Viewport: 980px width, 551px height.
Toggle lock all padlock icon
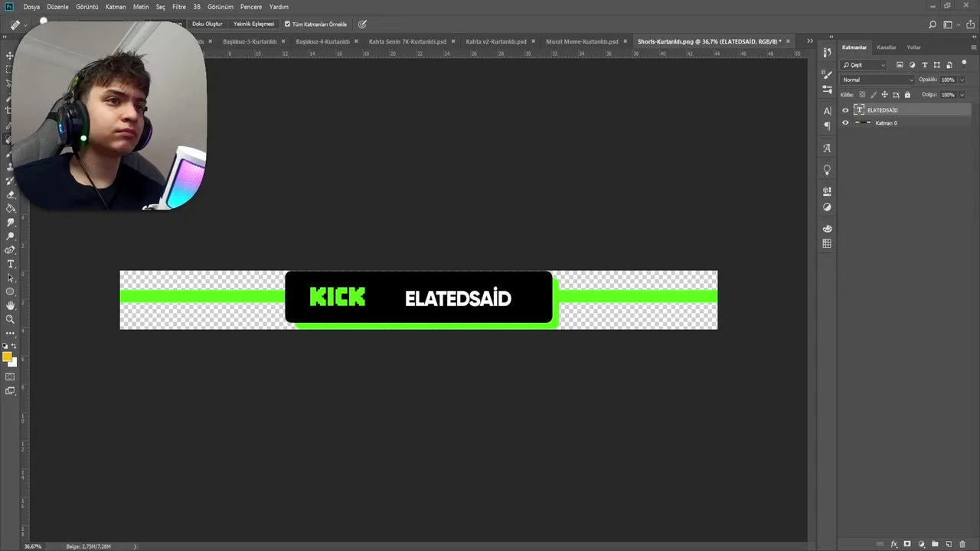pos(907,94)
